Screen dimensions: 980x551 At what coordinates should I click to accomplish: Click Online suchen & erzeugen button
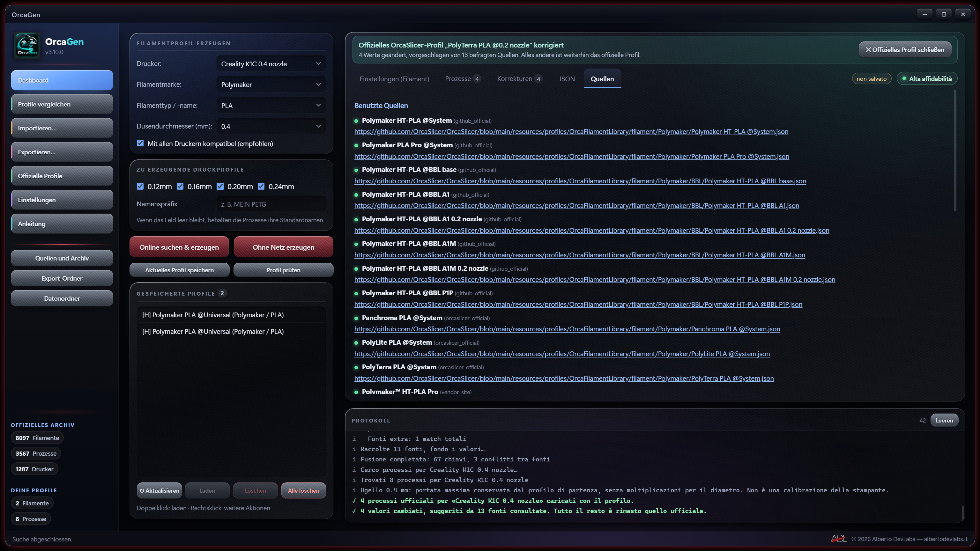click(x=179, y=247)
